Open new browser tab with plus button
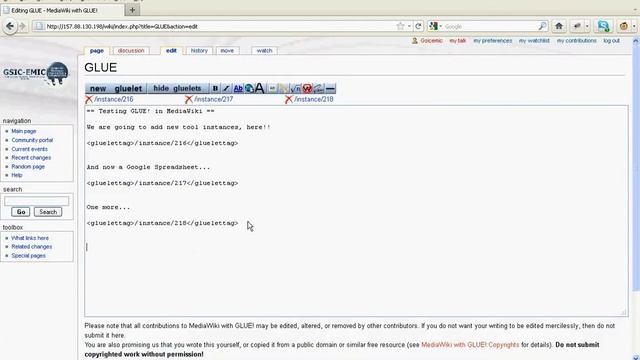Image resolution: width=640 pixels, height=360 pixels. [x=132, y=10]
